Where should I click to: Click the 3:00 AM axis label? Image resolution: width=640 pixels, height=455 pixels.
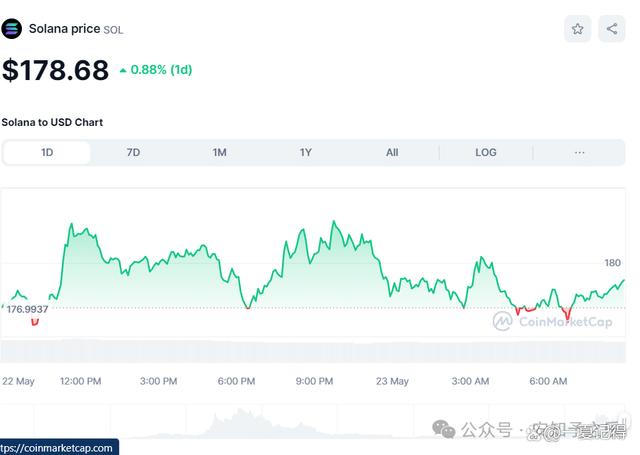pos(470,381)
